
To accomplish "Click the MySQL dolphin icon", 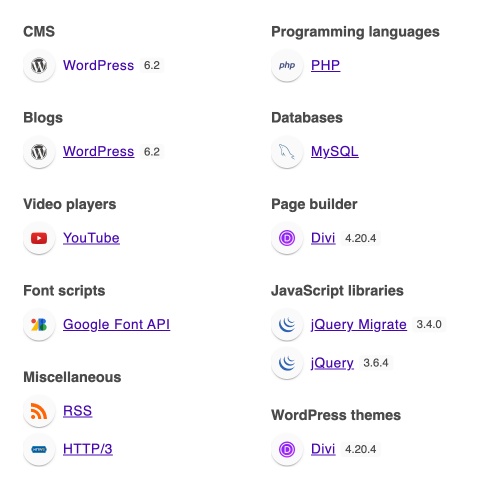I will click(287, 152).
